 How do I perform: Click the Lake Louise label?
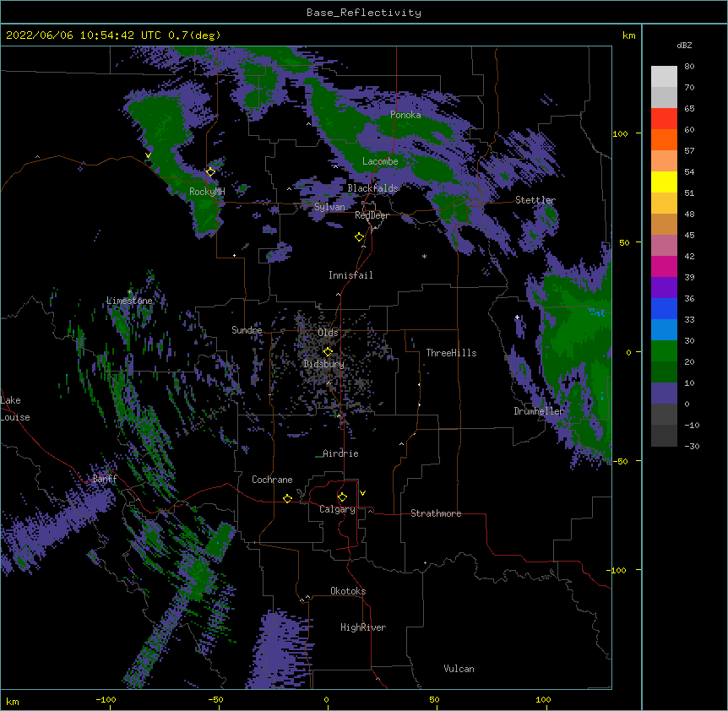(15, 409)
